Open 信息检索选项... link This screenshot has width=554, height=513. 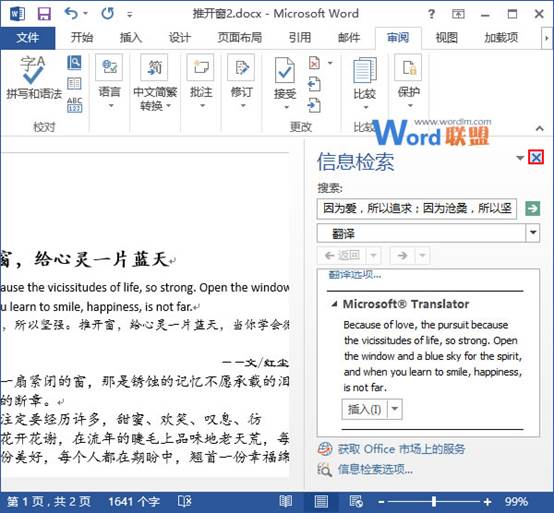point(375,470)
